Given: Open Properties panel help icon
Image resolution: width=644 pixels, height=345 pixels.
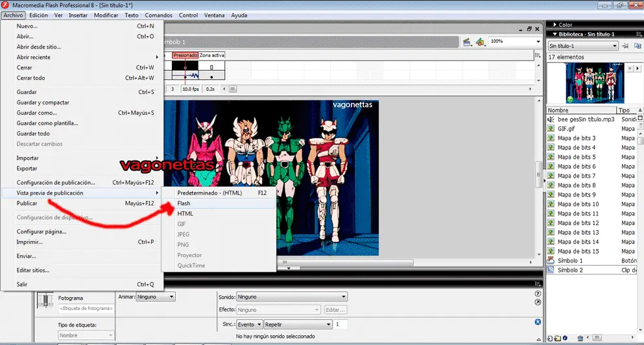Looking at the screenshot, I should (538, 294).
